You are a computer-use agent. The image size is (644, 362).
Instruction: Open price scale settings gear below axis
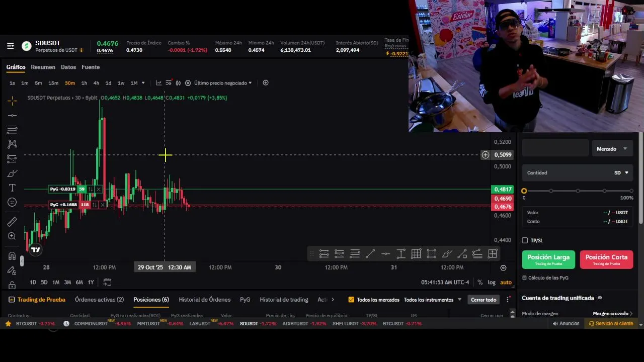503,268
